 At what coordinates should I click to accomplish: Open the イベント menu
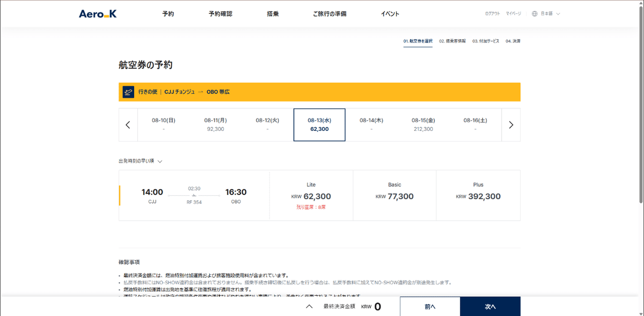(x=390, y=14)
